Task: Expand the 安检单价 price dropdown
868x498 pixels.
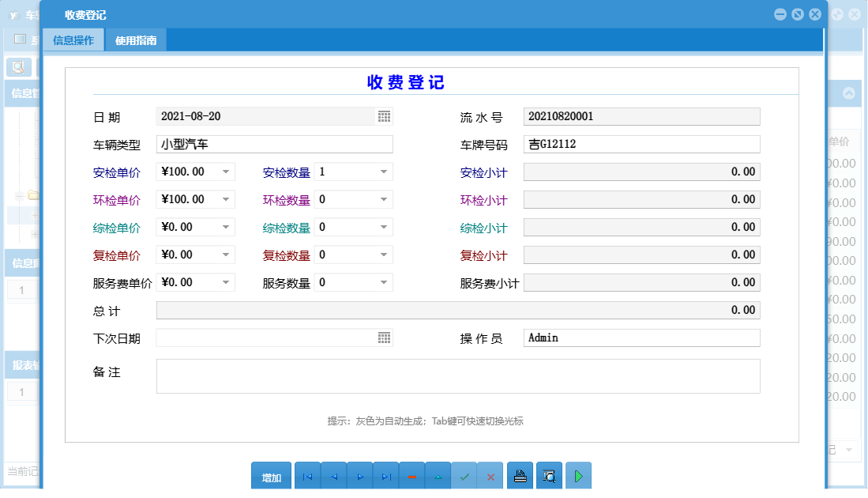Action: coord(224,172)
